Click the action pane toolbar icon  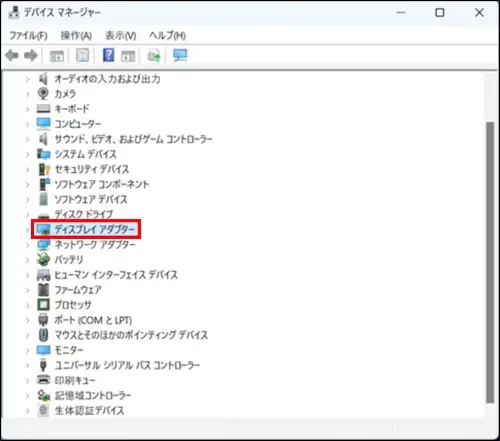(128, 56)
